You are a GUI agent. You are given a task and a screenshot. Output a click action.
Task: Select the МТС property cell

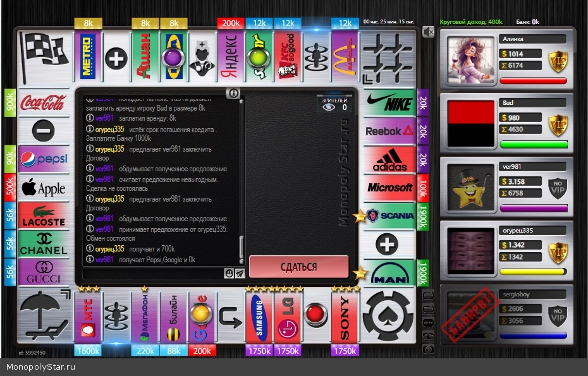click(88, 317)
